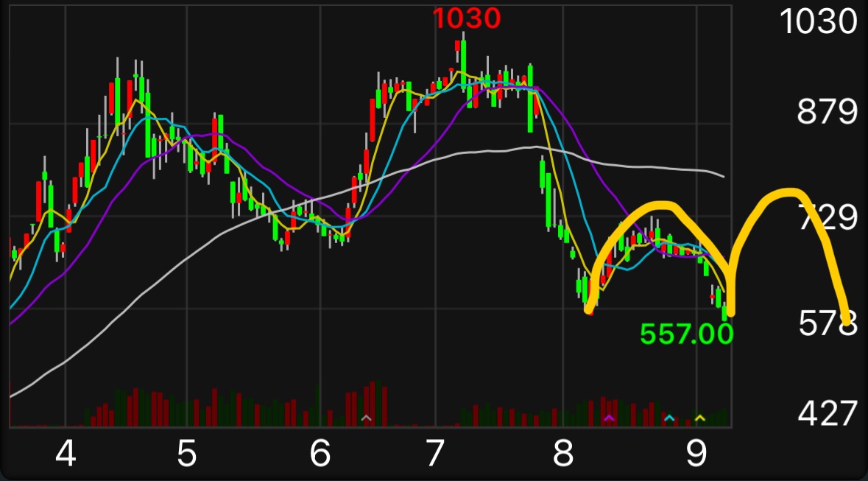The width and height of the screenshot is (868, 481).
Task: Select month 4 on the time axis
Action: [66, 454]
